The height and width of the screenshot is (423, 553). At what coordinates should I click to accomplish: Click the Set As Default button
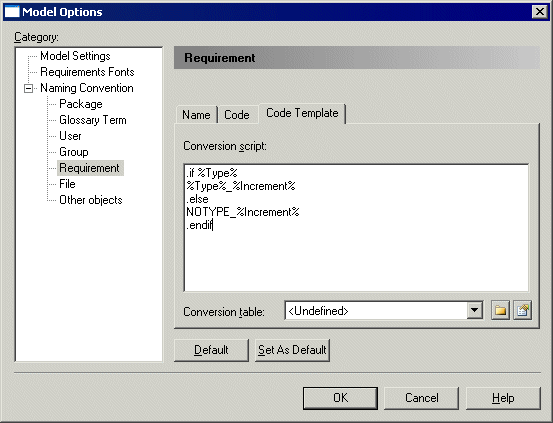[292, 350]
